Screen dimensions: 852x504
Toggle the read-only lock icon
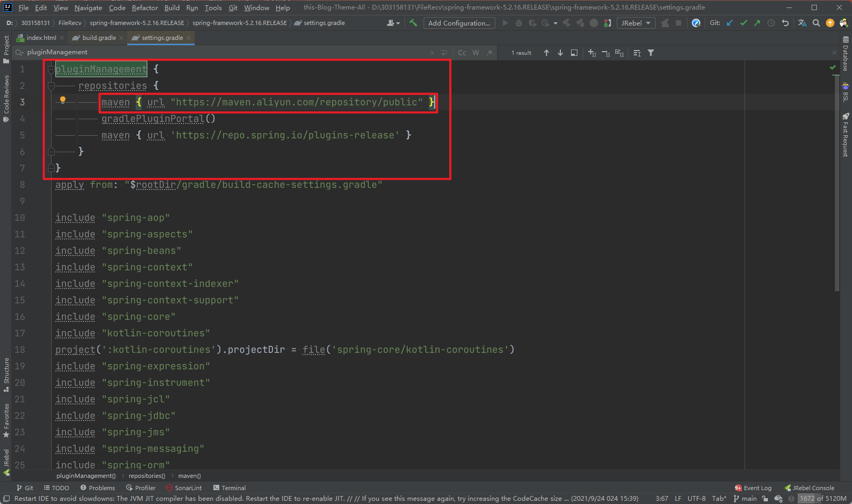pos(765,499)
